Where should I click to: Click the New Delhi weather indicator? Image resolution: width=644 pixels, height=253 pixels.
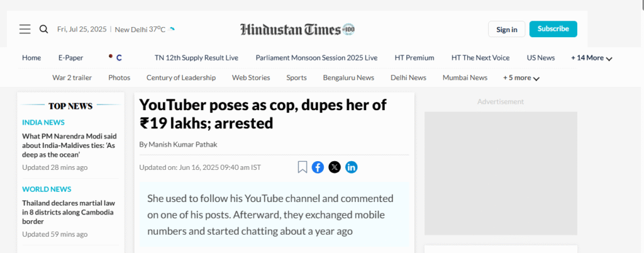coord(140,29)
